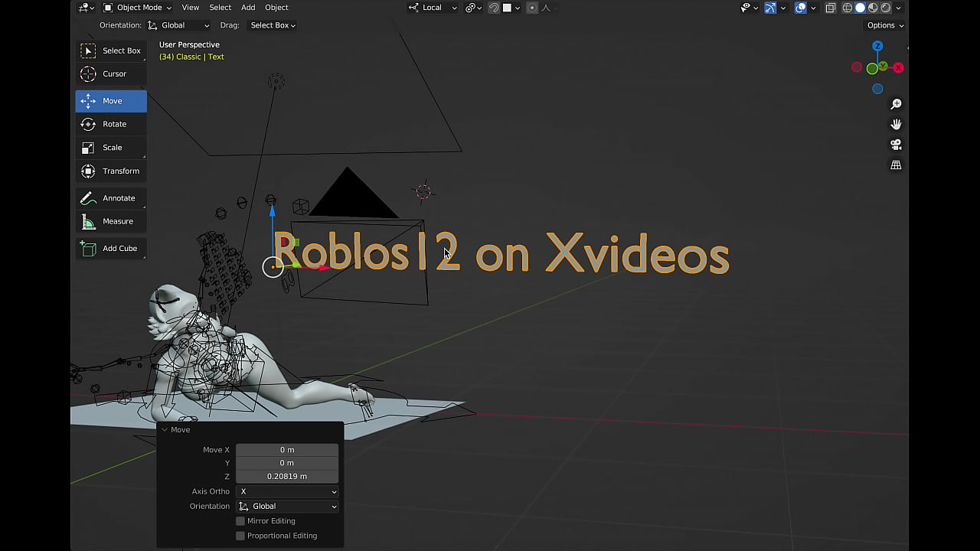
Task: Open the Axis Ortho dropdown
Action: [x=287, y=492]
